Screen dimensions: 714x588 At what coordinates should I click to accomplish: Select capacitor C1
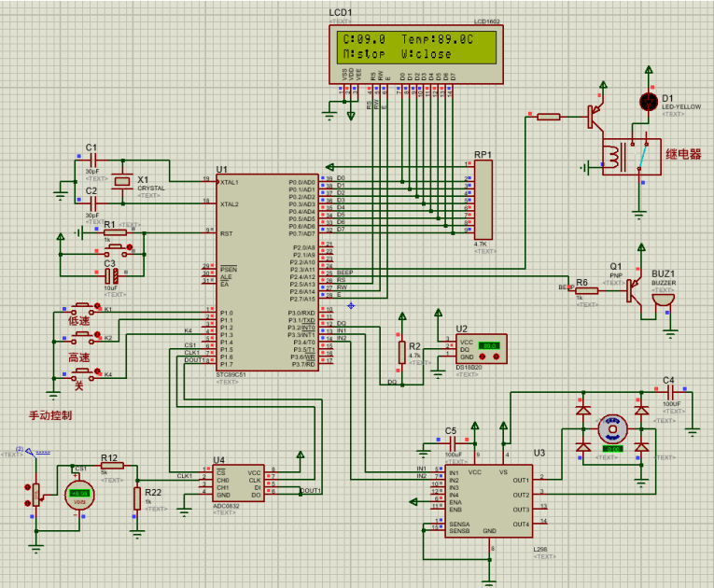click(93, 160)
